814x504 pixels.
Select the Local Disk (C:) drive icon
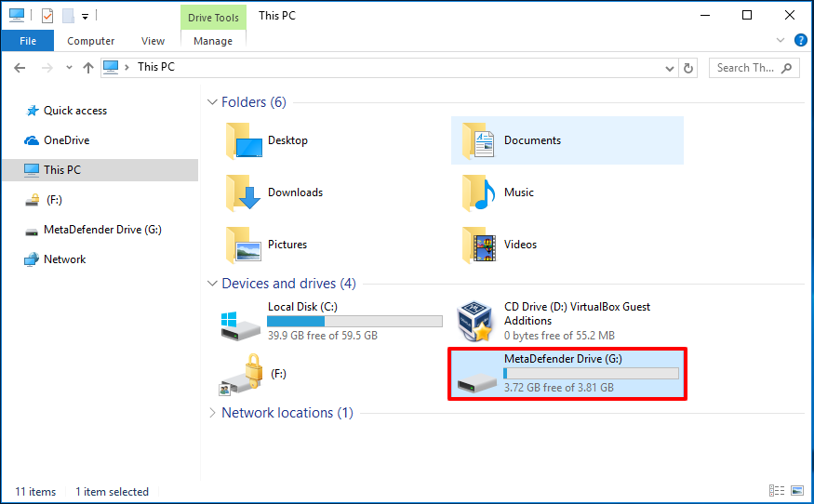[x=240, y=325]
